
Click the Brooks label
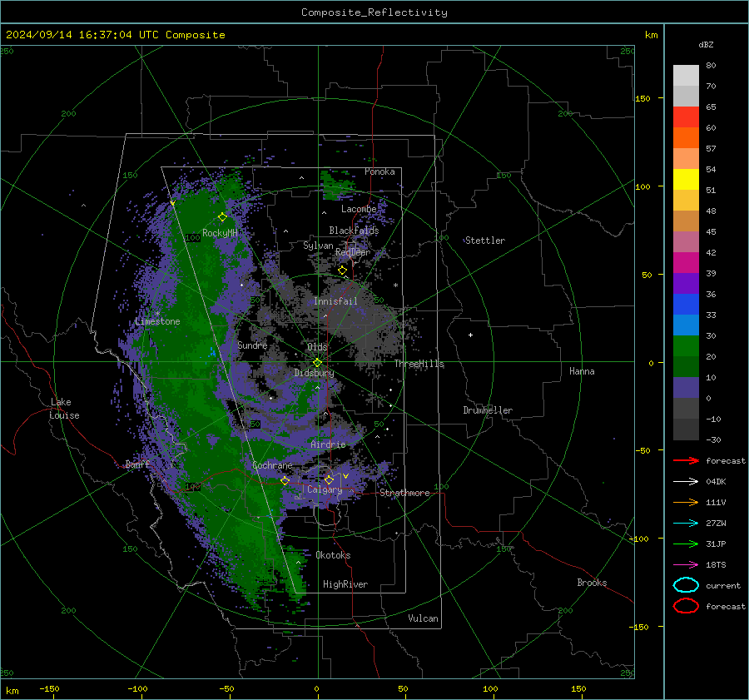(x=592, y=583)
